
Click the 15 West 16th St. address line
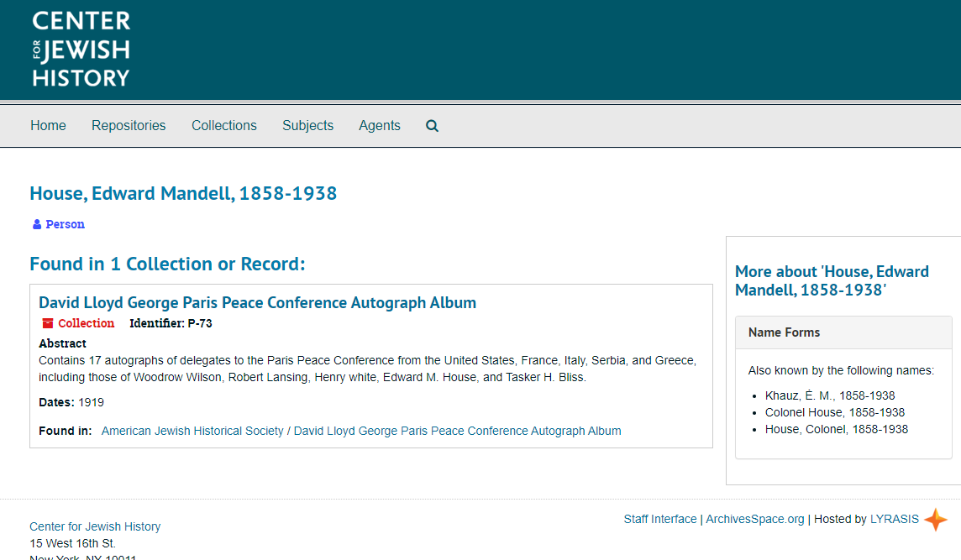point(72,543)
